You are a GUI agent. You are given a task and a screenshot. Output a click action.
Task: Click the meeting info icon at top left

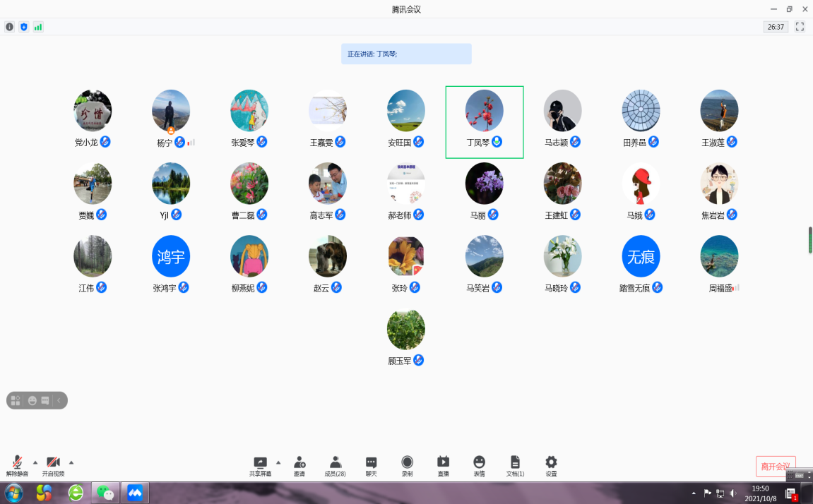tap(10, 27)
